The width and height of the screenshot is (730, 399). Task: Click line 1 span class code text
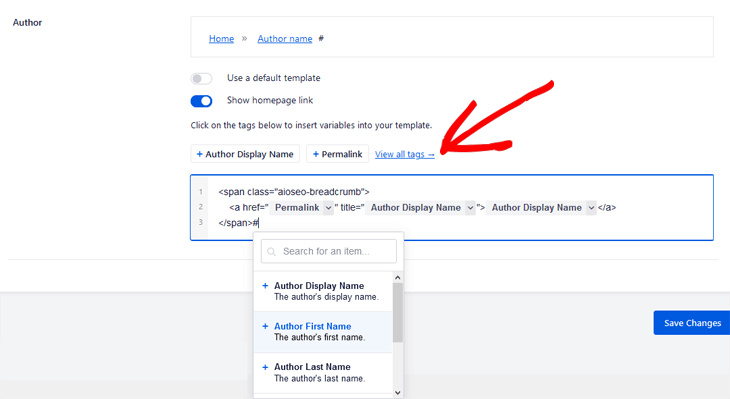(x=294, y=192)
